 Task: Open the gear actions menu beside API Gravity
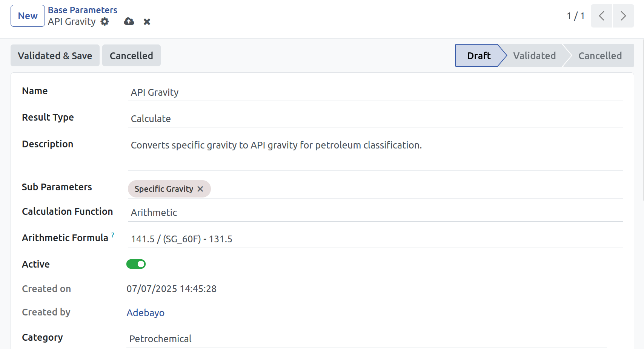tap(105, 22)
